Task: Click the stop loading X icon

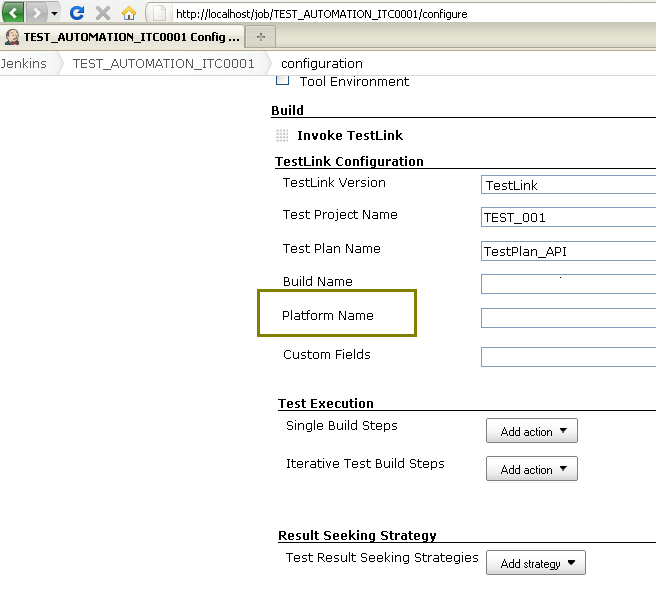Action: click(102, 14)
